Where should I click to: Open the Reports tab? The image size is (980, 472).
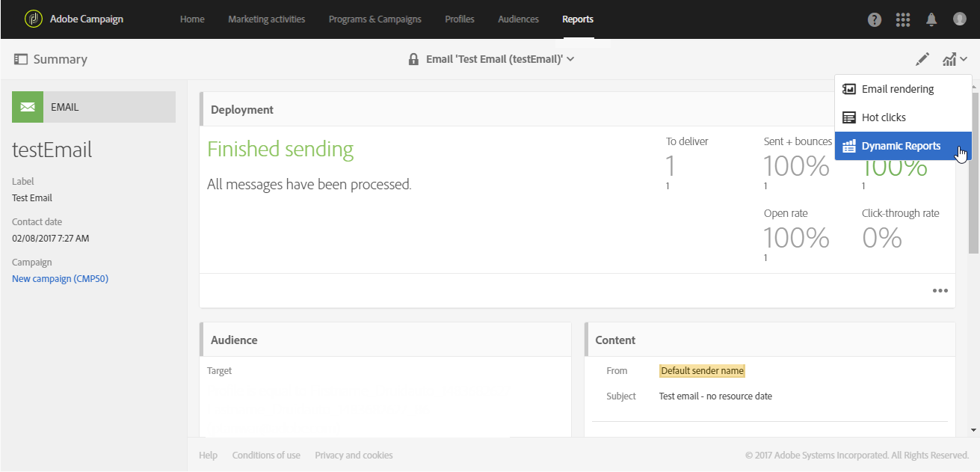click(x=578, y=19)
